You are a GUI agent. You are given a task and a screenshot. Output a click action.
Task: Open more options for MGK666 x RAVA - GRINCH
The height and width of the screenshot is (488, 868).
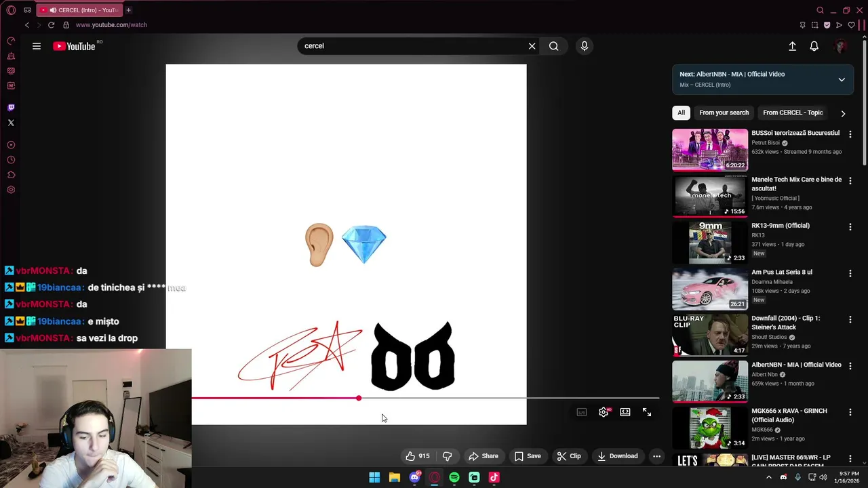(x=850, y=412)
